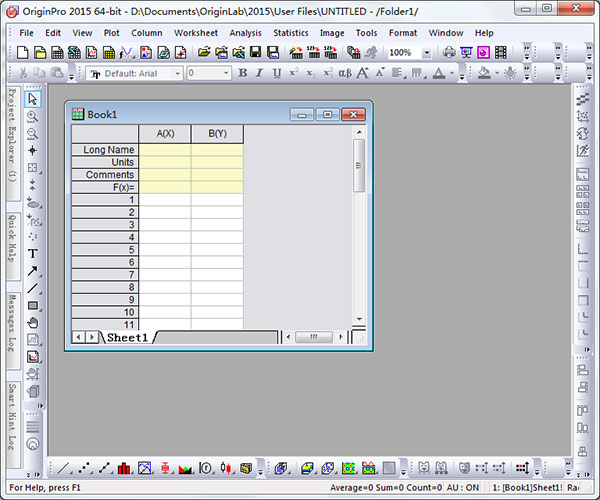Expand the fill color bucket dropdown arrow
The height and width of the screenshot is (500, 600).
coord(497,73)
